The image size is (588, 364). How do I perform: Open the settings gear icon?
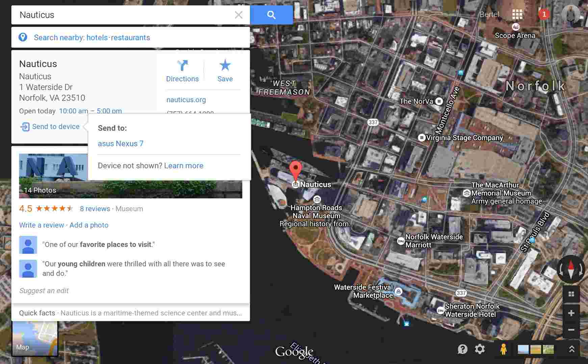click(x=480, y=349)
